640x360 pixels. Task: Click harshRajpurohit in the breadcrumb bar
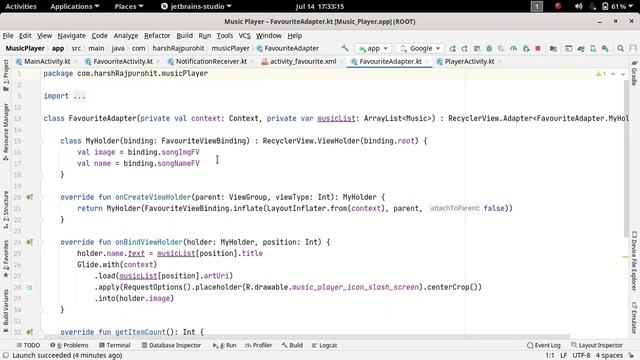[178, 48]
